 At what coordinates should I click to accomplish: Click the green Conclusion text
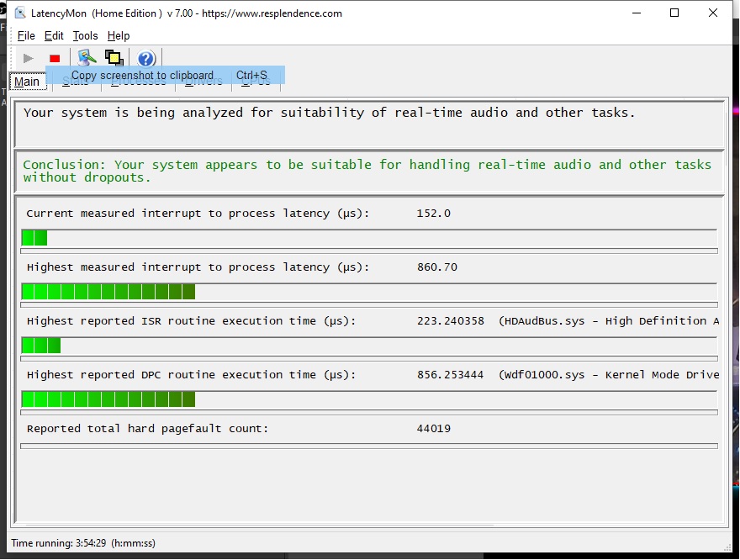click(x=367, y=171)
